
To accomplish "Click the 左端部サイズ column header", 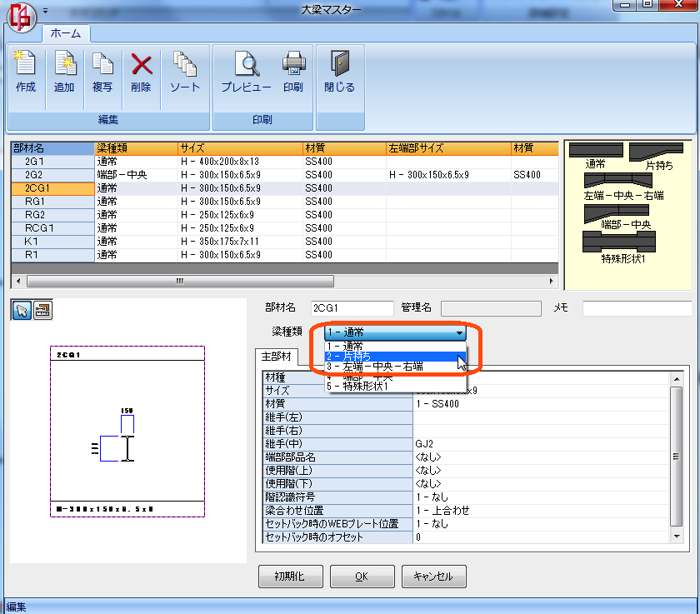I will 448,148.
